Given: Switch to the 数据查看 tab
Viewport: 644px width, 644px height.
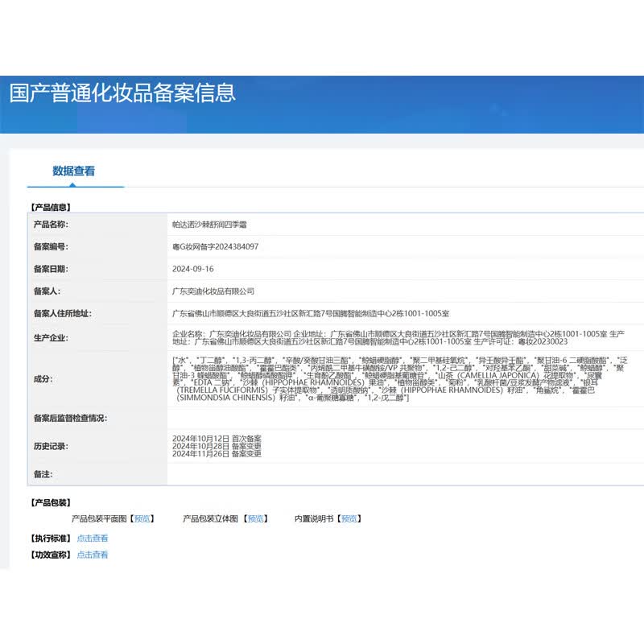Looking at the screenshot, I should 73,171.
